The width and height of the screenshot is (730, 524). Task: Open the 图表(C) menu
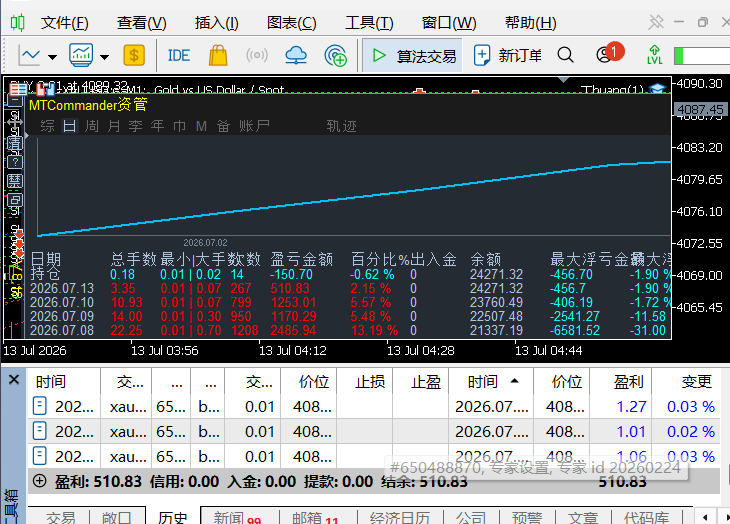pos(291,23)
